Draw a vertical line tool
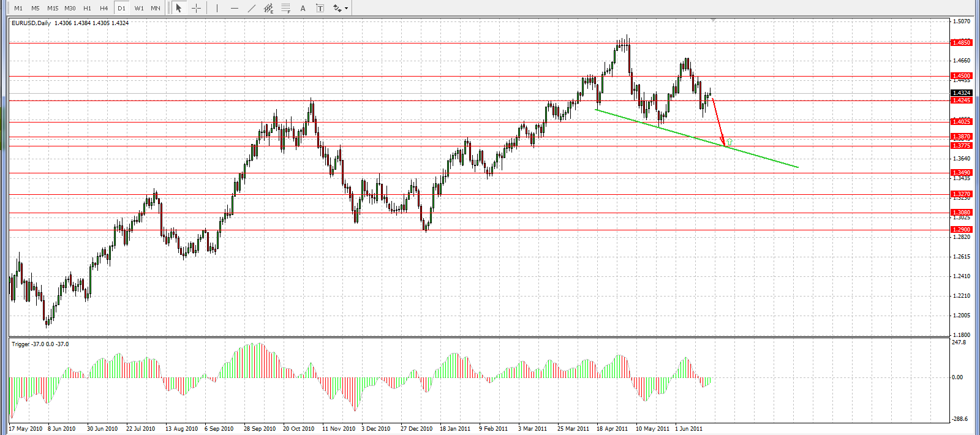The image size is (980, 435). tap(217, 8)
